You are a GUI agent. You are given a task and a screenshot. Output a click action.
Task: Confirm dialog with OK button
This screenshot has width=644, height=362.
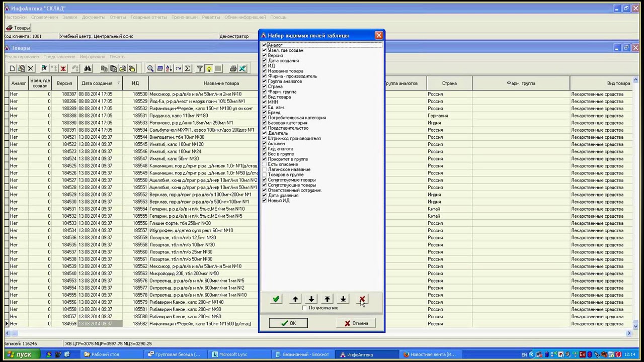(x=288, y=323)
